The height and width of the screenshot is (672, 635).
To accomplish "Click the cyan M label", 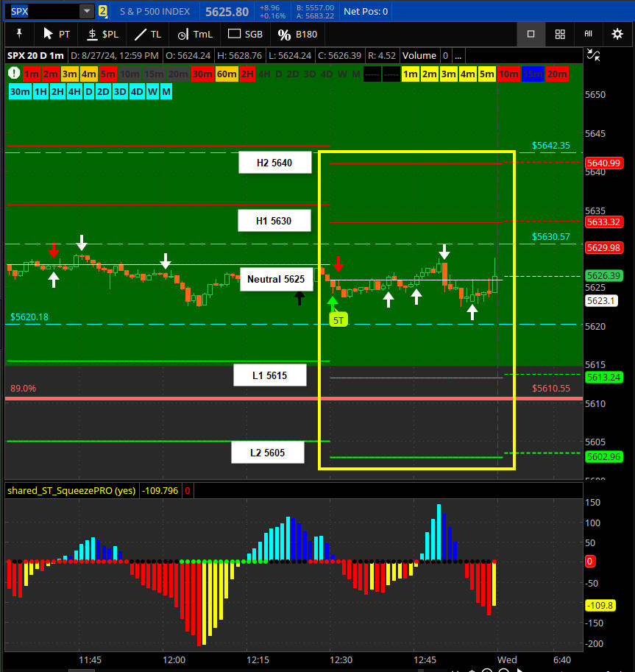I will 166,92.
